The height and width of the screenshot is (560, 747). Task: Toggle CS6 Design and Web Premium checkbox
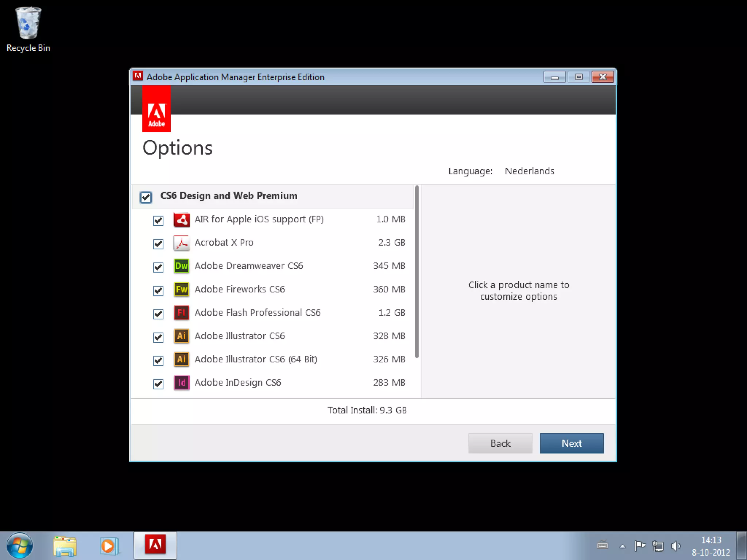click(x=146, y=197)
